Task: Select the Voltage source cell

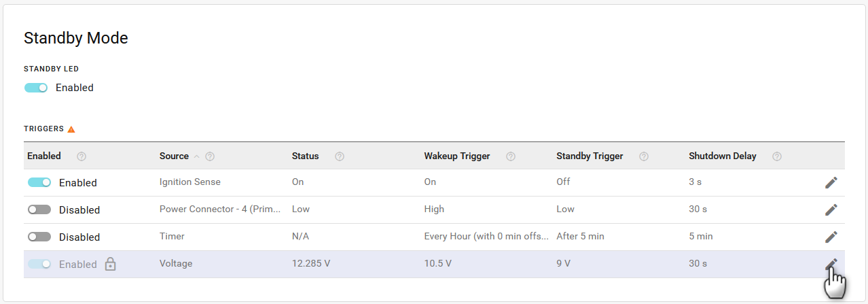Action: pyautogui.click(x=176, y=263)
